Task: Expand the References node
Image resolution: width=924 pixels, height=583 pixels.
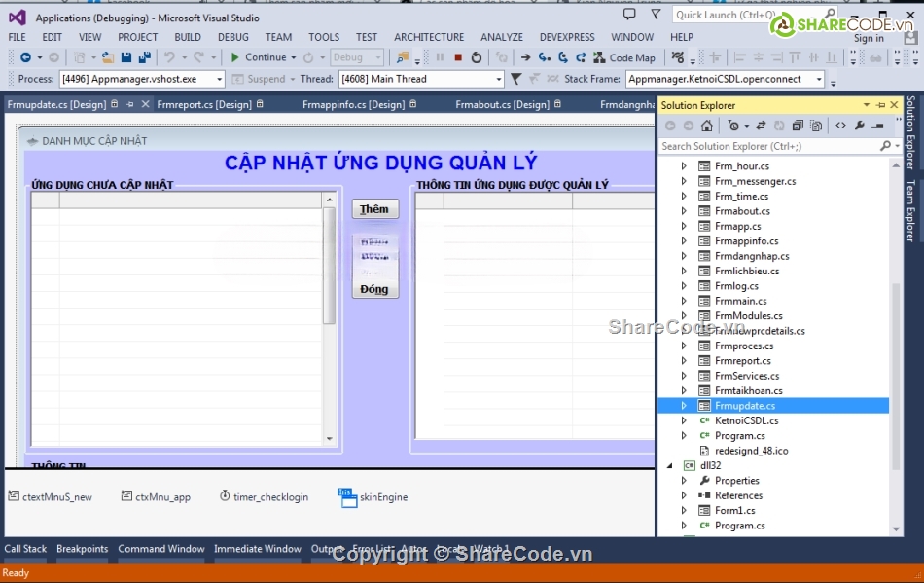Action: [684, 495]
